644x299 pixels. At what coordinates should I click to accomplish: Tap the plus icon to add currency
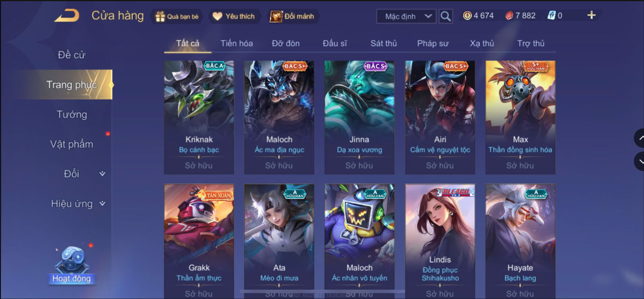pyautogui.click(x=591, y=15)
